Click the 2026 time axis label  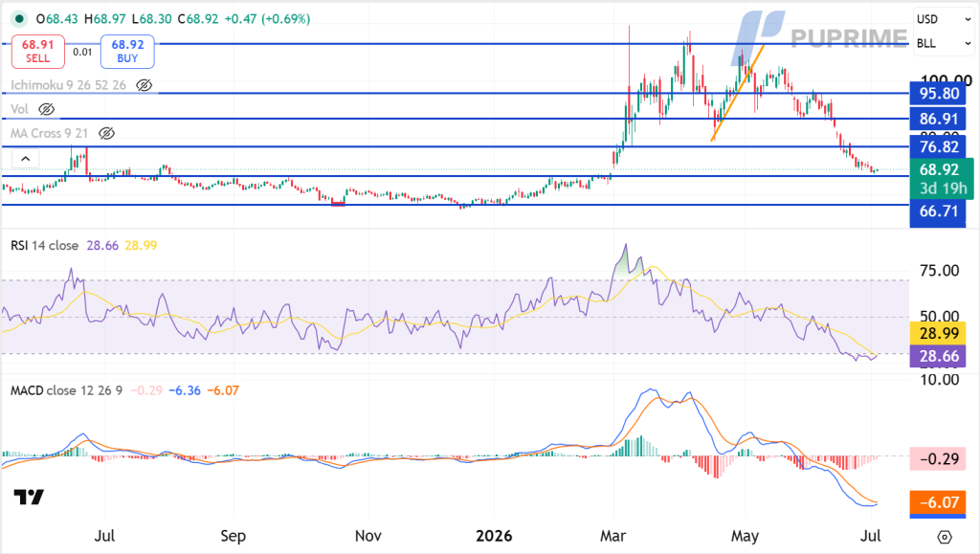[x=494, y=536]
